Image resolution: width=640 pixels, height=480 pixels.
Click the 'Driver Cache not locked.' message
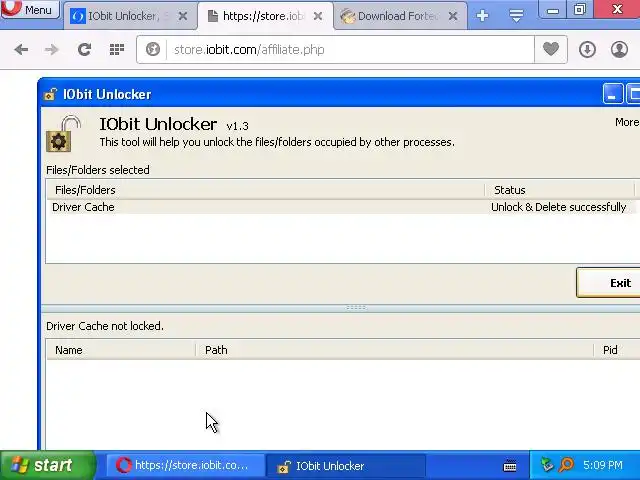click(x=104, y=326)
